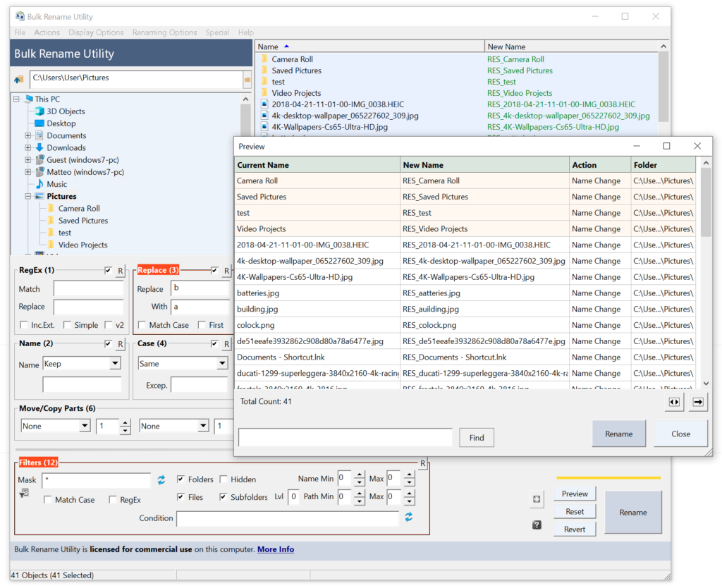Screen dimensions: 722x588
Task: Click the Find button in the Preview dialog
Action: [x=477, y=437]
